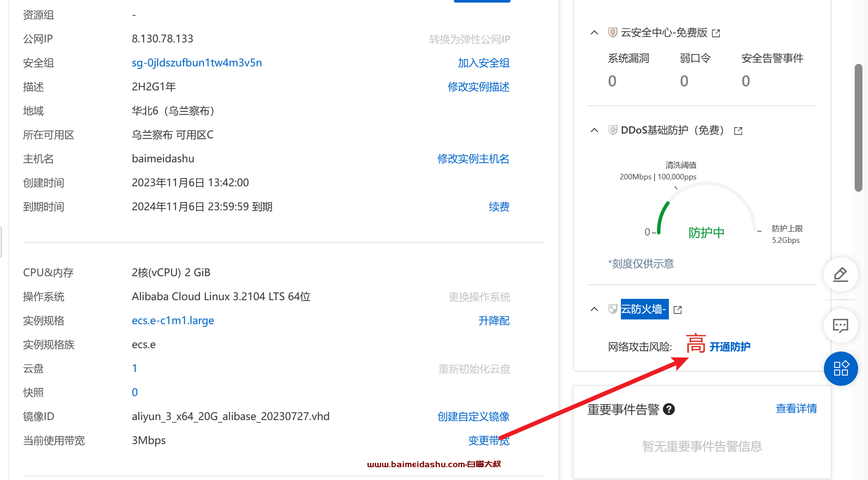The image size is (868, 480).
Task: Click the cloud firewall shield icon
Action: (x=612, y=309)
